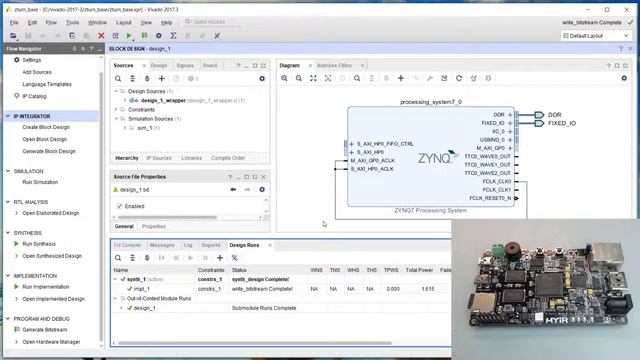Click Design Runs horizontal scrollbar
Image resolution: width=640 pixels, height=360 pixels.
(x=255, y=343)
